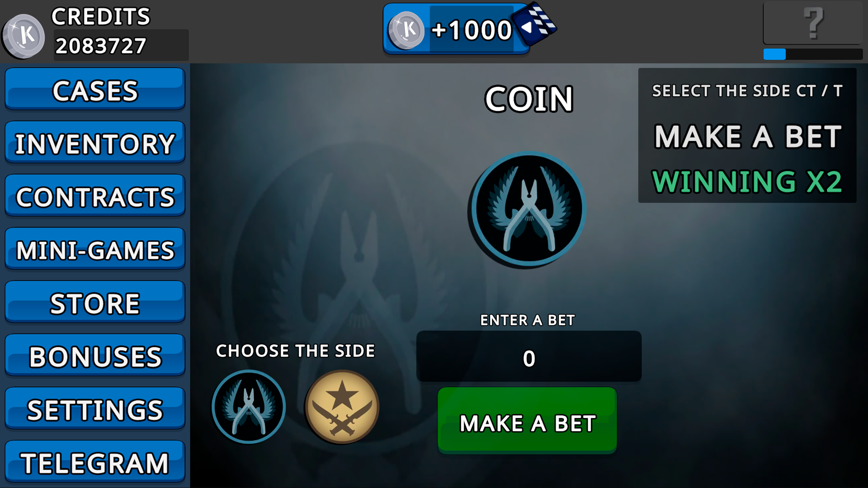Viewport: 868px width, 488px height.
Task: Open the Telegram link
Action: click(x=95, y=462)
